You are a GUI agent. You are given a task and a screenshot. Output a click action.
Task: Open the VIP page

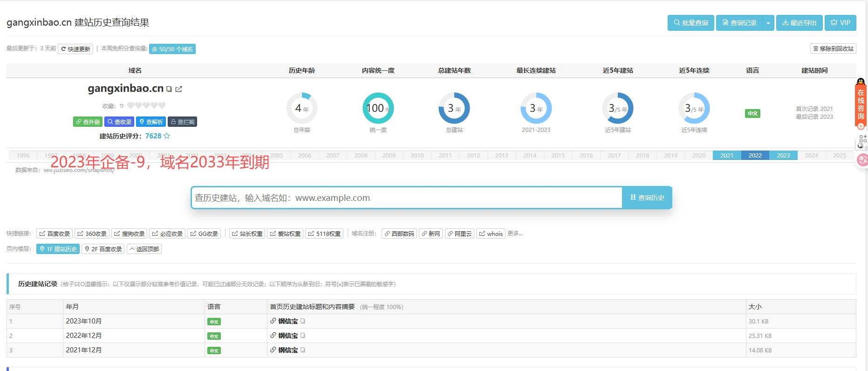point(841,23)
